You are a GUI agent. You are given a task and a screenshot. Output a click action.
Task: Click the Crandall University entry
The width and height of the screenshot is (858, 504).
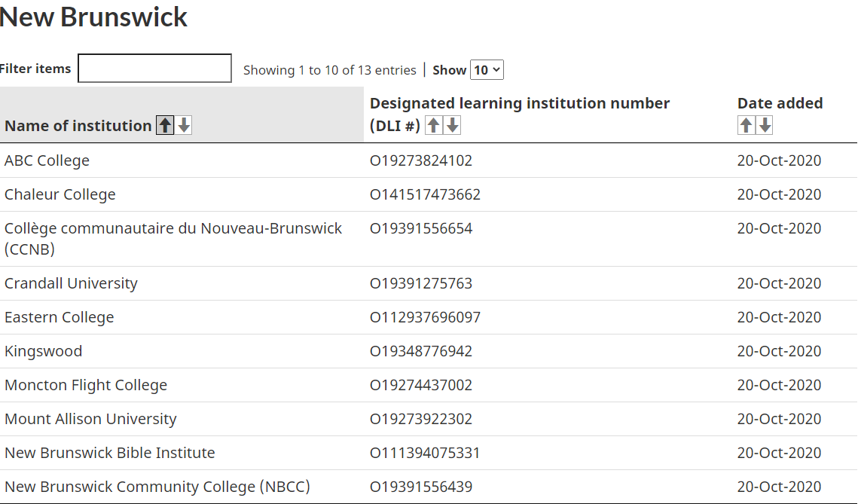click(x=71, y=283)
